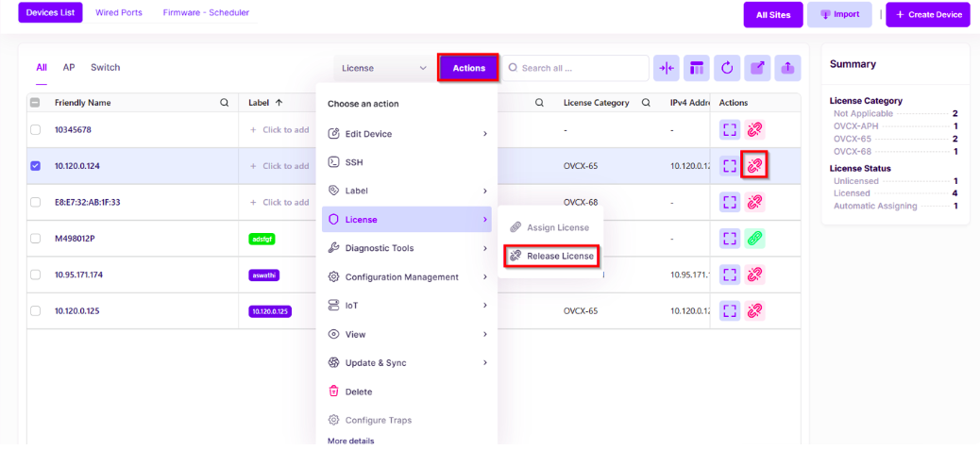Expand the Diagnostic Tools submenu
Screen dimensions: 980x450
point(407,248)
